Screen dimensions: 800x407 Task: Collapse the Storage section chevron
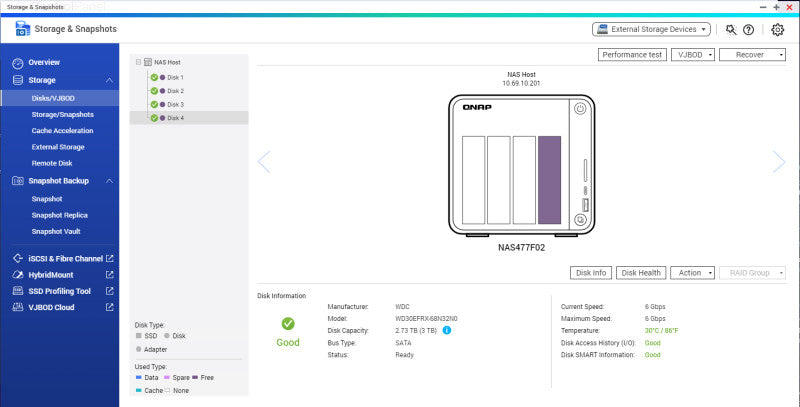pos(109,81)
